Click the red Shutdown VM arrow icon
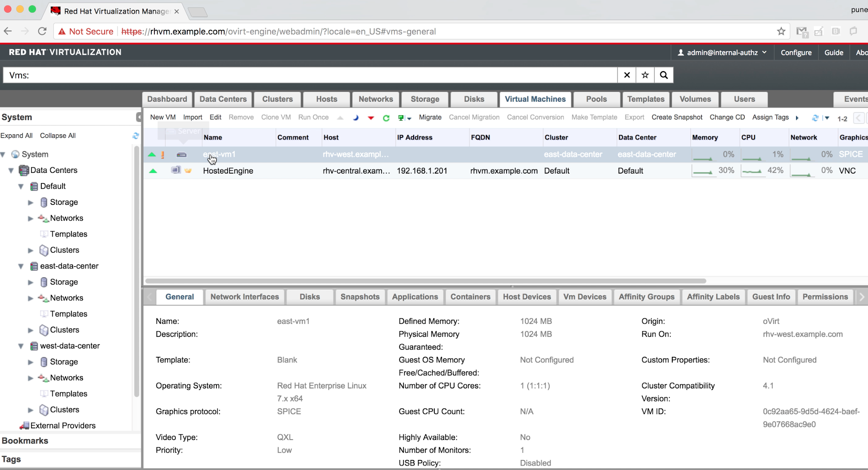 point(371,118)
